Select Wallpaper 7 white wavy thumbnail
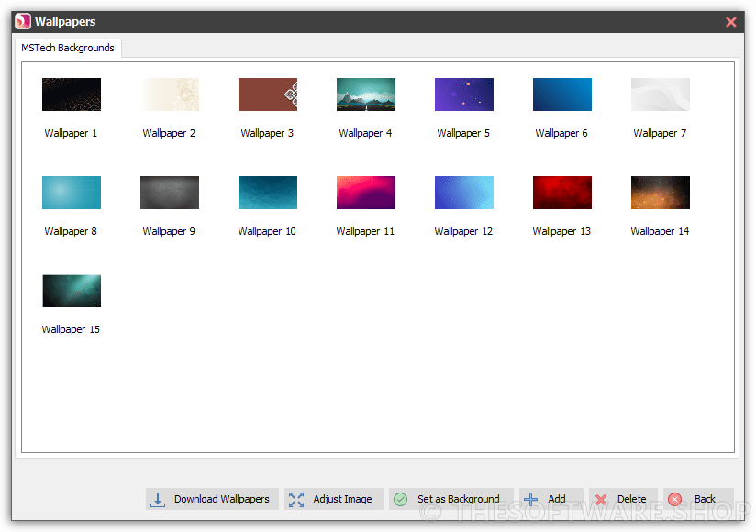756x532 pixels. tap(661, 94)
